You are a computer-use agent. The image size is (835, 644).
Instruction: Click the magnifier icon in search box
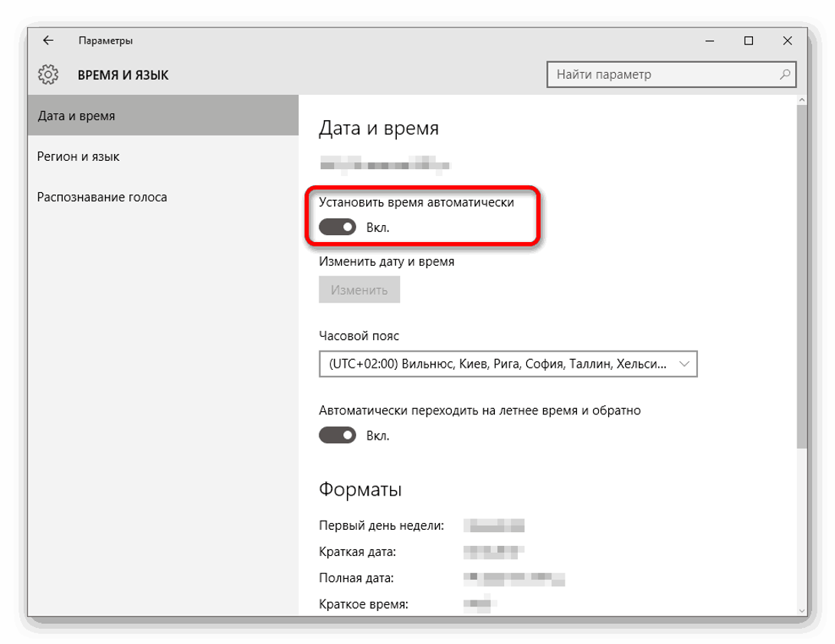point(784,75)
